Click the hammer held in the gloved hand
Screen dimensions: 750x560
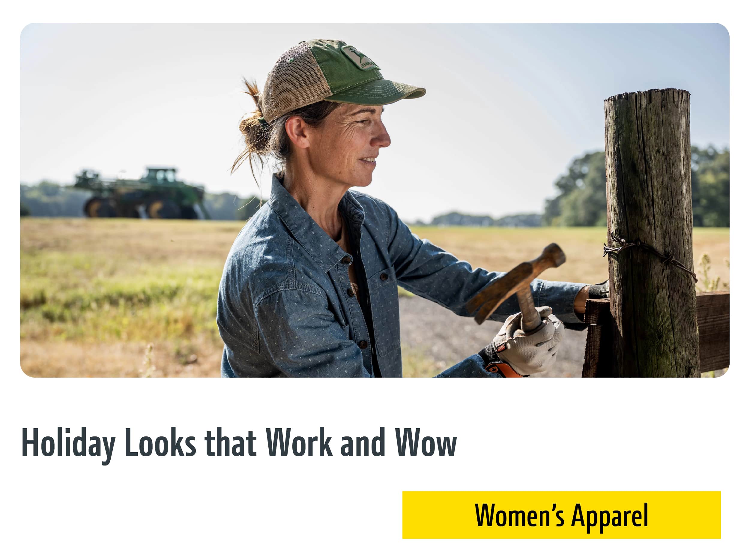point(517,288)
